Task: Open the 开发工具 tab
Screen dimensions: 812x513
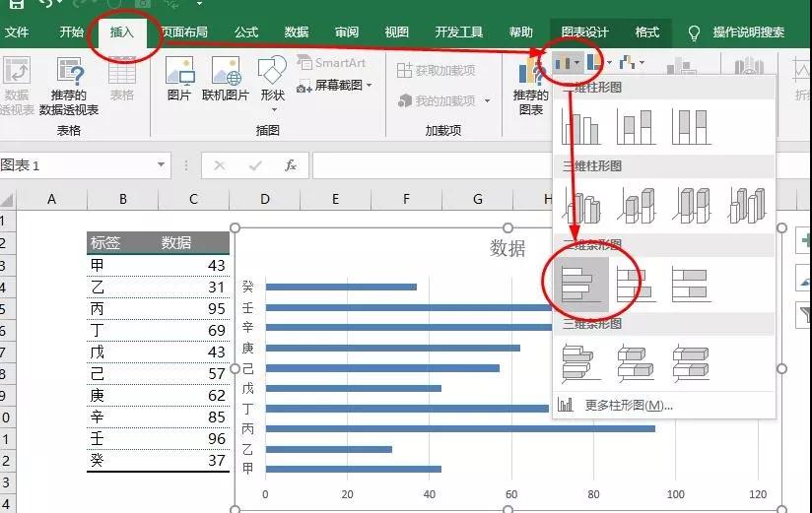Action: 459,32
